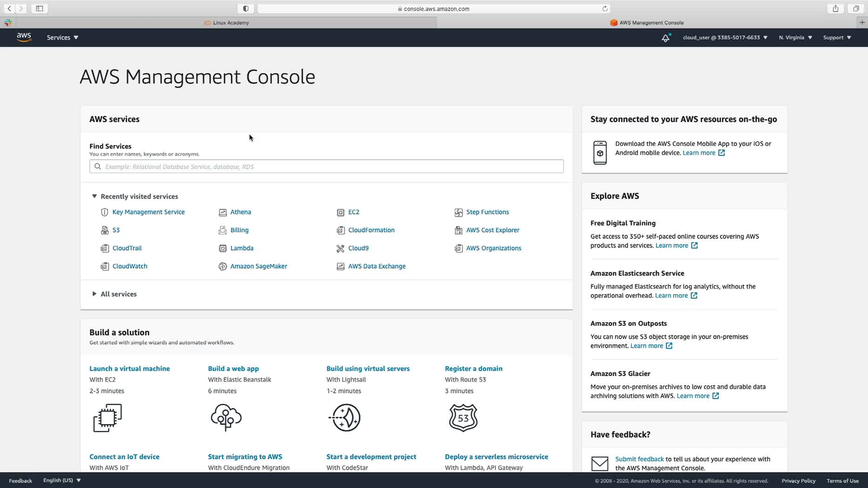Open the Privacy Policy link
The height and width of the screenshot is (488, 868).
[798, 481]
